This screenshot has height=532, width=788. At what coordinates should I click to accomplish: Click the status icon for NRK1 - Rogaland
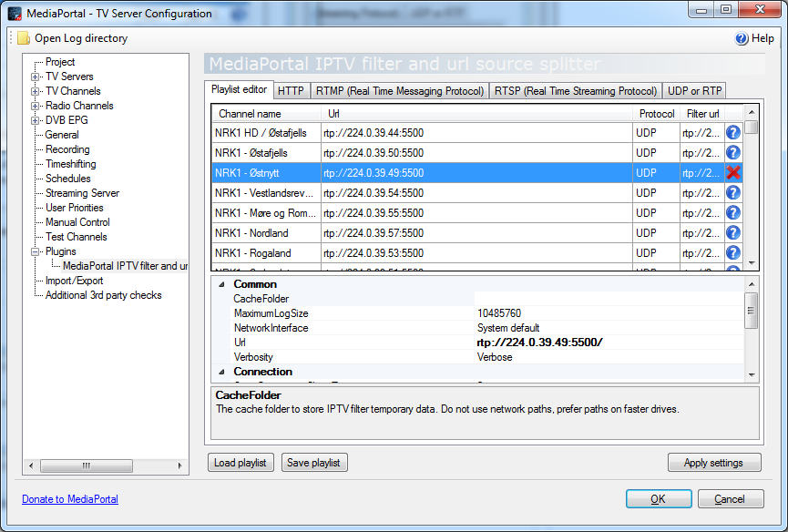[733, 253]
